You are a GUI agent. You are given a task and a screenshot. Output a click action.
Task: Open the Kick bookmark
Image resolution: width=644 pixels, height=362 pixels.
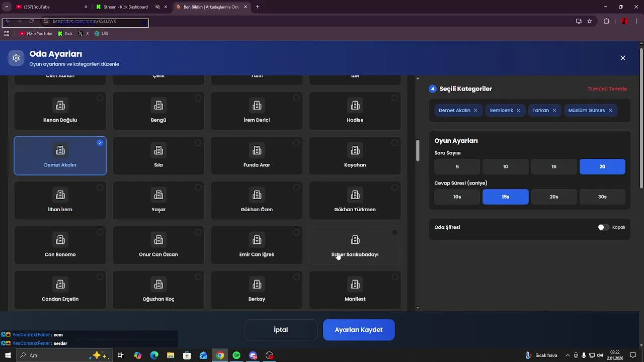click(65, 34)
